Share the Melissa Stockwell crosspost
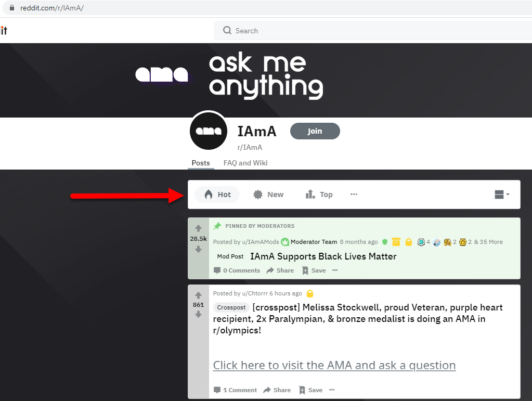This screenshot has width=532, height=401. 277,390
